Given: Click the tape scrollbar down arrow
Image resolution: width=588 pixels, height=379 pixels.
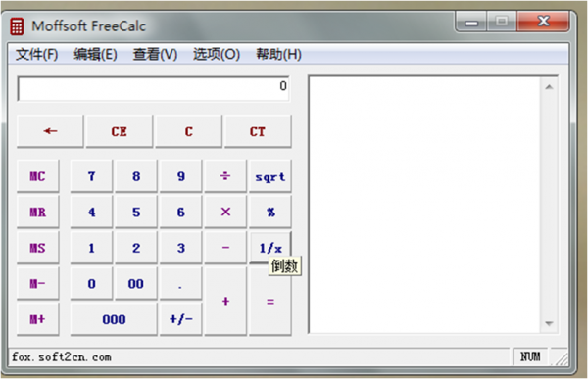Looking at the screenshot, I should click(549, 323).
